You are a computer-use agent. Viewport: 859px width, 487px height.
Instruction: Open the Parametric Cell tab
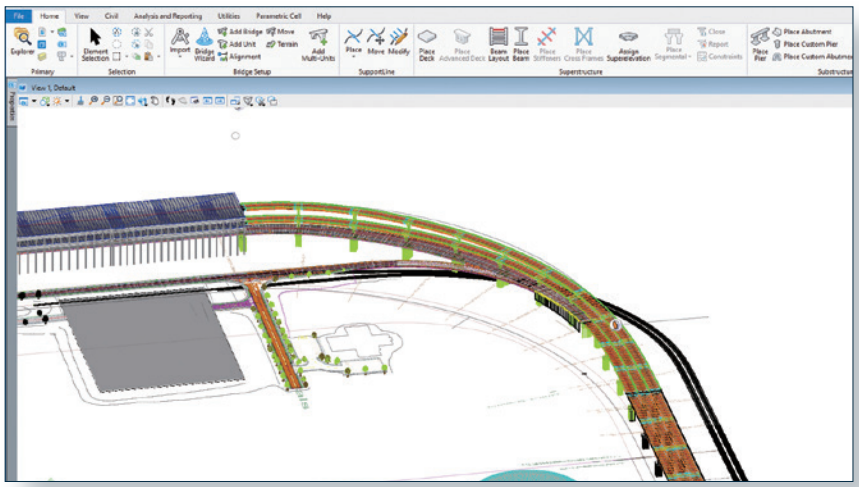278,16
